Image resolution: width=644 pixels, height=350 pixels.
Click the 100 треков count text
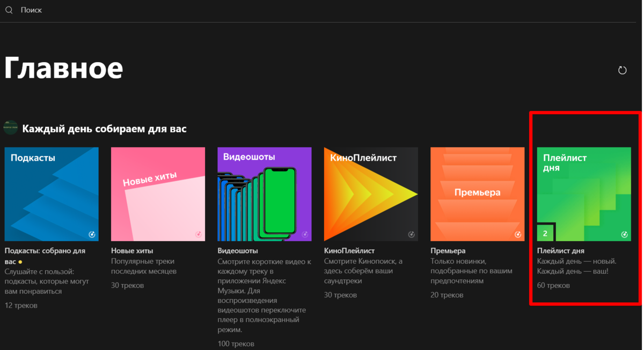click(x=236, y=344)
